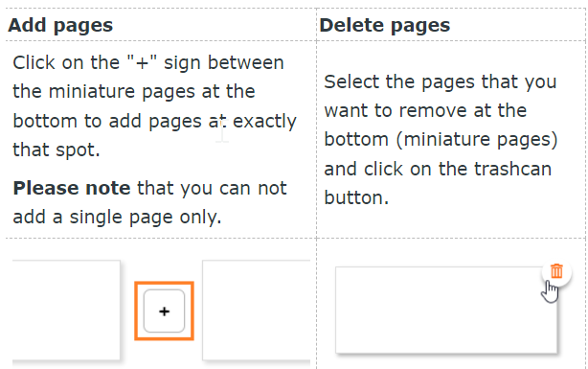Click the orange trashcan delete icon

pyautogui.click(x=556, y=271)
